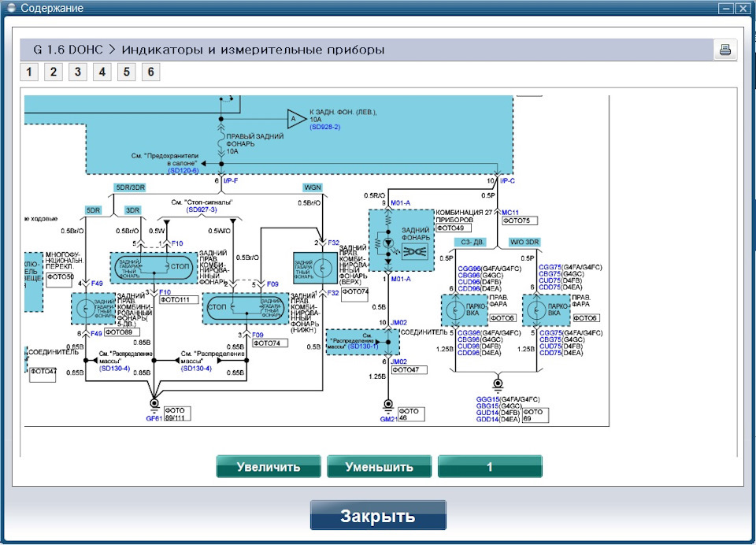Click the GM21 ground point label
756x545 pixels.
click(388, 419)
